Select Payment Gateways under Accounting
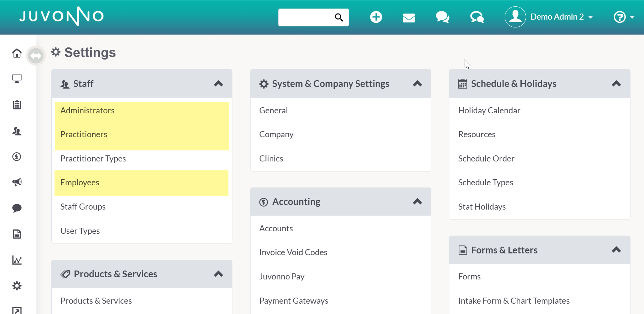Image resolution: width=644 pixels, height=314 pixels. click(x=294, y=301)
